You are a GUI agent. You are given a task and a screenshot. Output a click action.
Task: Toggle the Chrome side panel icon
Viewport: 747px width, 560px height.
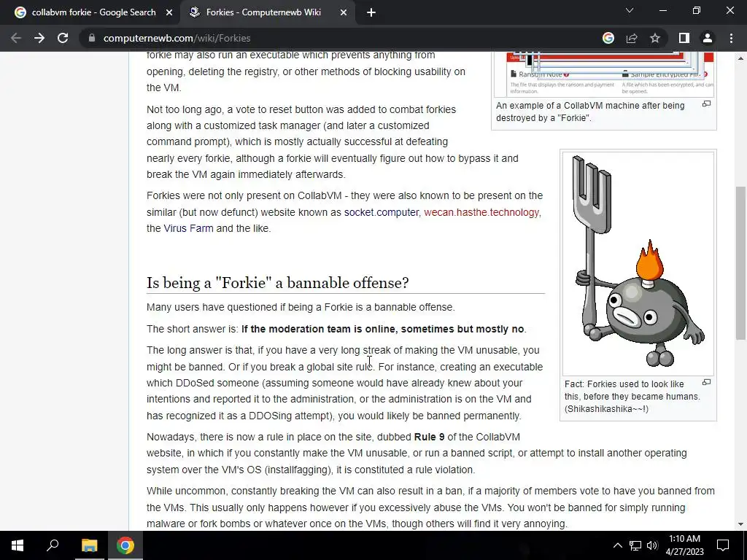684,38
